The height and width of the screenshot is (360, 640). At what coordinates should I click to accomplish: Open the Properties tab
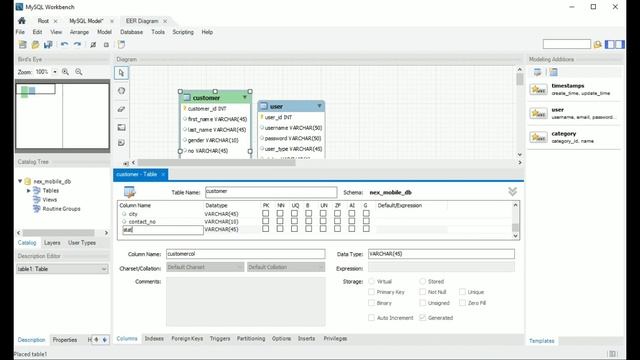coord(65,340)
